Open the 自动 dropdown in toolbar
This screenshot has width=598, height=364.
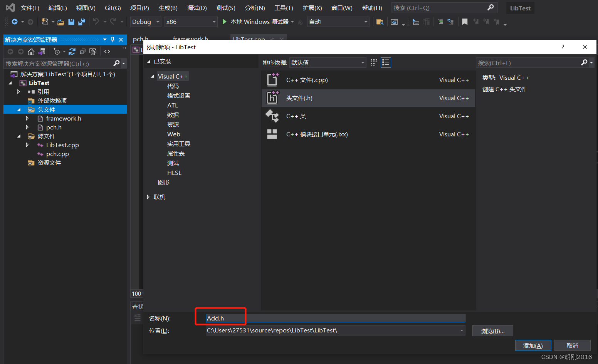338,22
